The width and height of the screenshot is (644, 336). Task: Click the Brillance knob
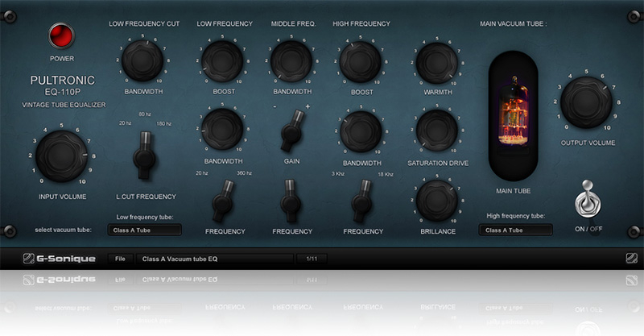[436, 201]
